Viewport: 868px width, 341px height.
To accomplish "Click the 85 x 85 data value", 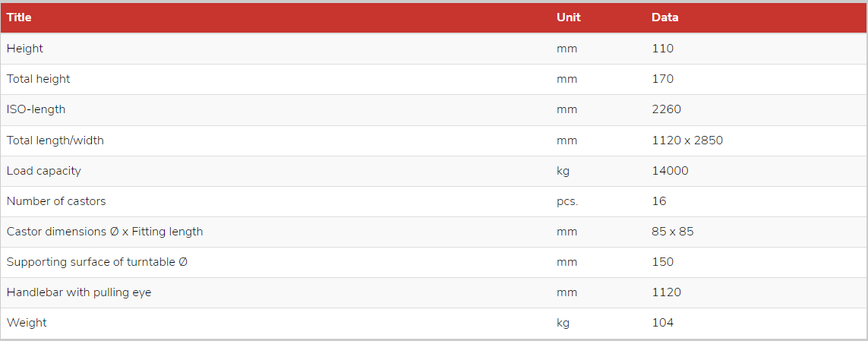I will [673, 232].
